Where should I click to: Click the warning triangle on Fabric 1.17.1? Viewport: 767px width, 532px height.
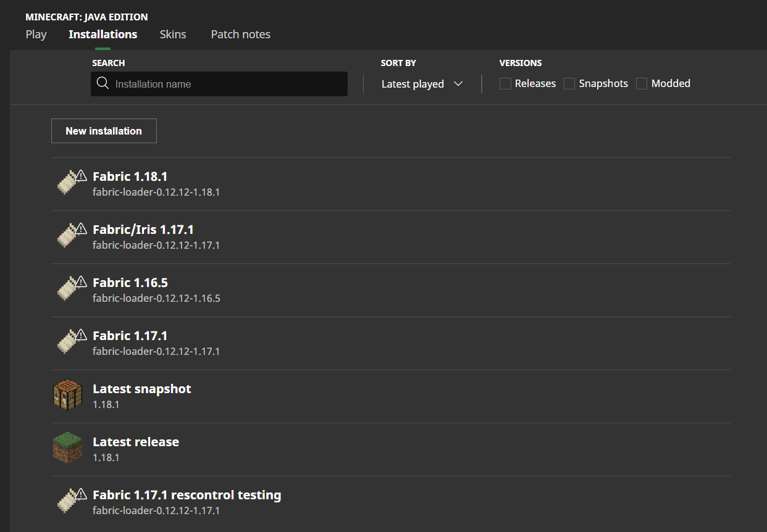pos(80,335)
